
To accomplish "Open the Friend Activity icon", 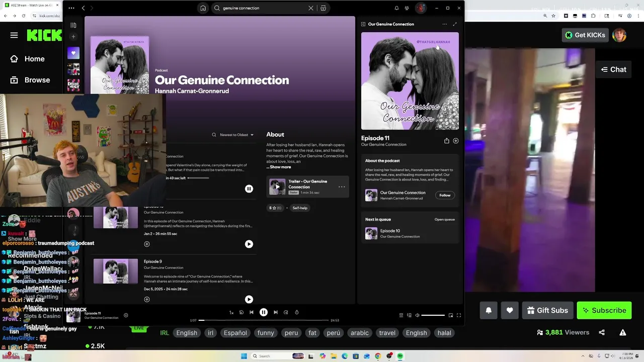I will coord(407,8).
